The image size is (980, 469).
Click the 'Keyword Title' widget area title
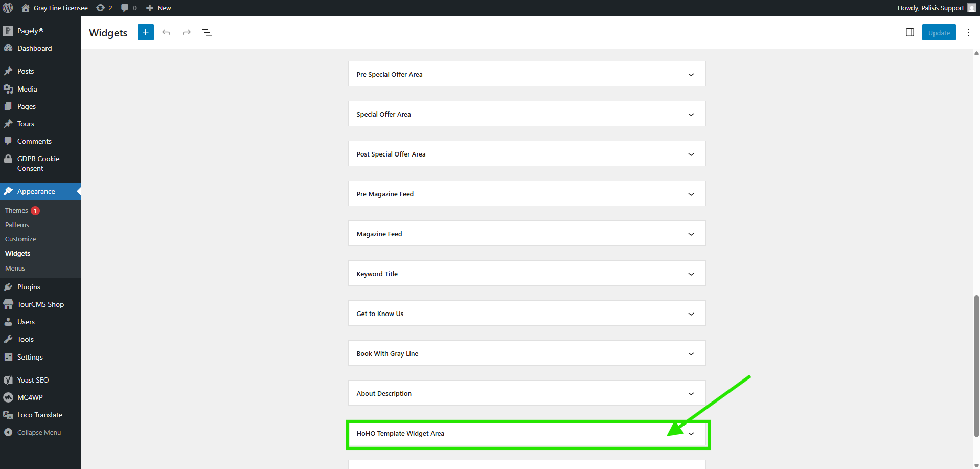coord(377,274)
